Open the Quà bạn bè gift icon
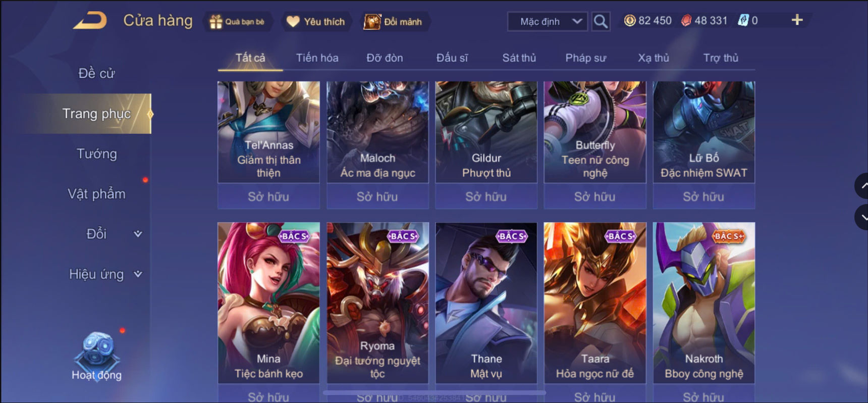Image resolution: width=868 pixels, height=403 pixels. click(x=216, y=22)
